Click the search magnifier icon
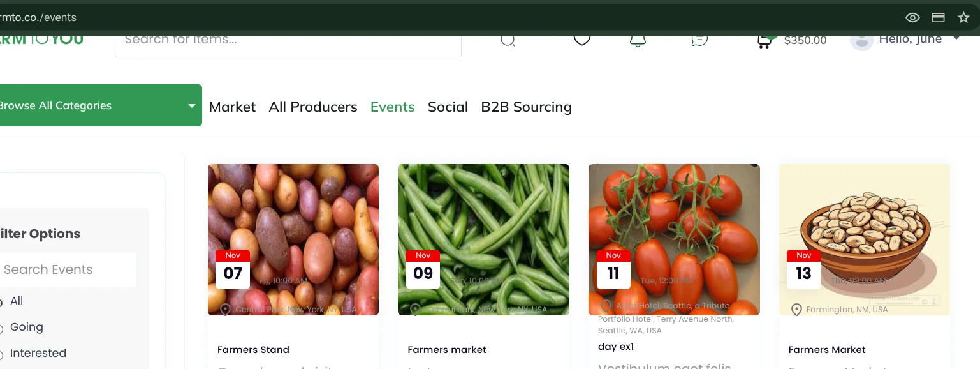Viewport: 980px width, 369px height. click(x=508, y=40)
